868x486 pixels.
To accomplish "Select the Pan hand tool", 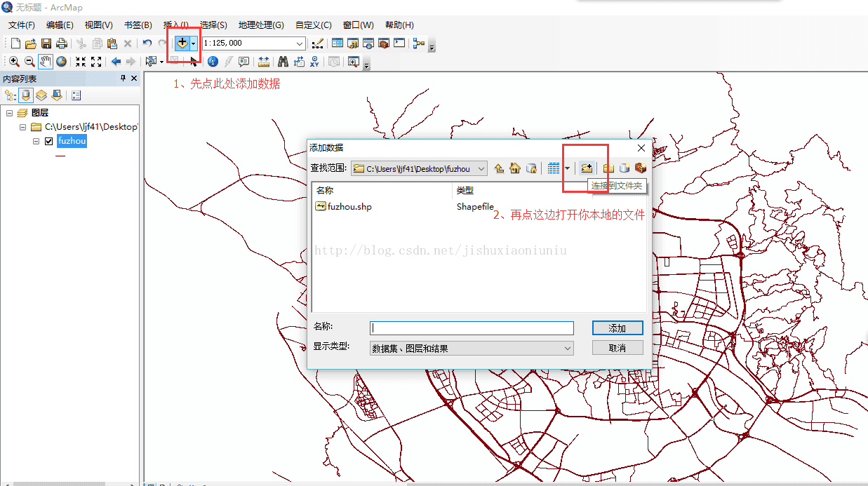I will point(46,62).
